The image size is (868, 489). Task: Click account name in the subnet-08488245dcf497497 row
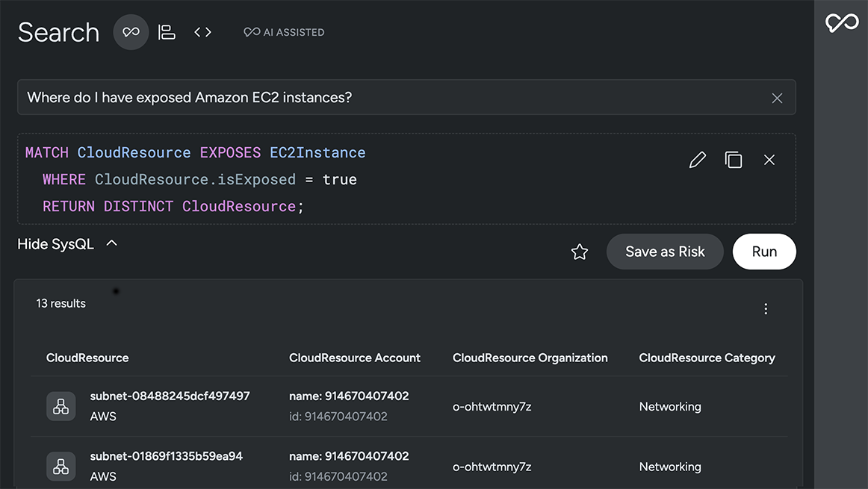349,396
